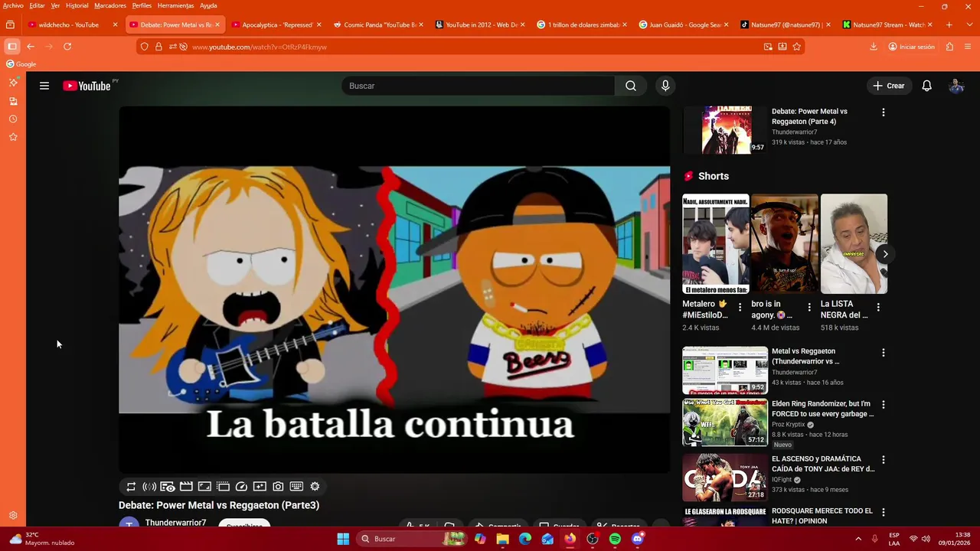The height and width of the screenshot is (551, 980).
Task: Open the Elden Ring Randomizer video thumbnail
Action: pos(725,422)
